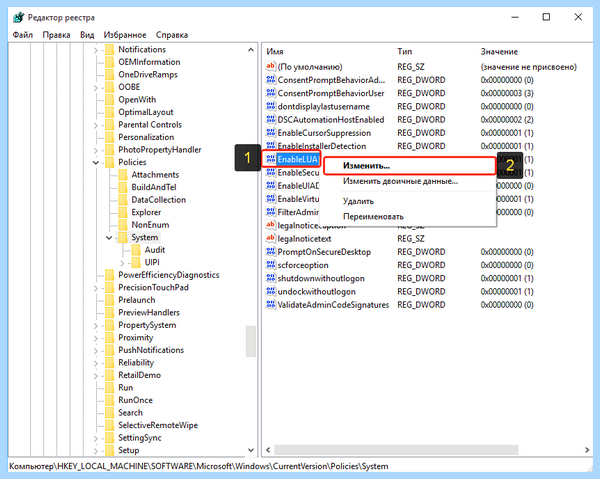Viewport: 600px width, 479px height.
Task: Open the Справка menu
Action: pyautogui.click(x=172, y=35)
